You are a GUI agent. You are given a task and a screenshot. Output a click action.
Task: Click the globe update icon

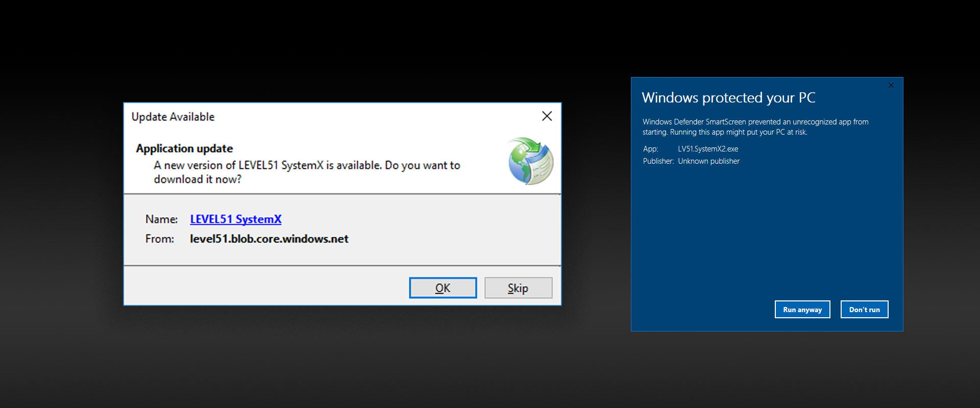pos(531,161)
